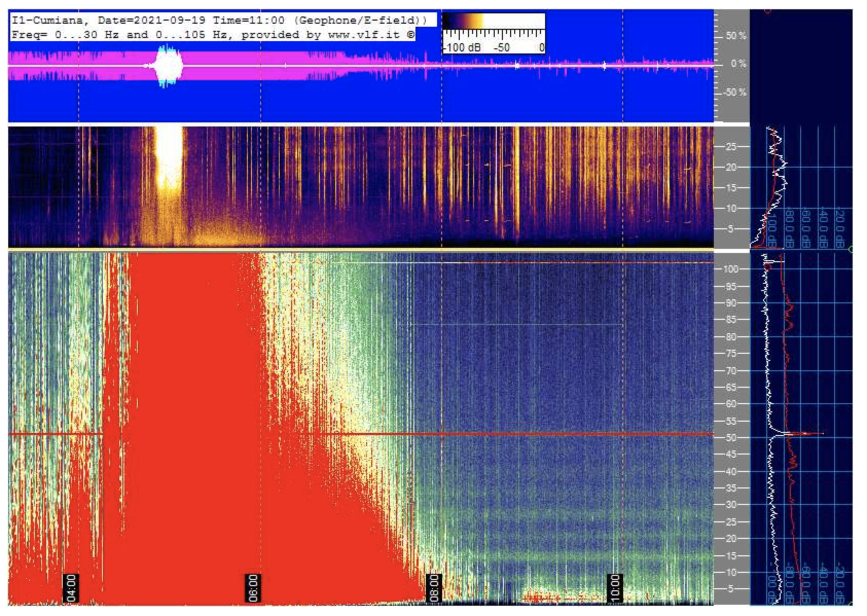Click the 60 Hz label on the E-field axis

click(x=731, y=404)
